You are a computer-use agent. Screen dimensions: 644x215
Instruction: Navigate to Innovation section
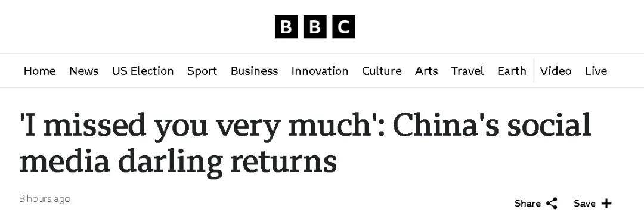pos(320,71)
